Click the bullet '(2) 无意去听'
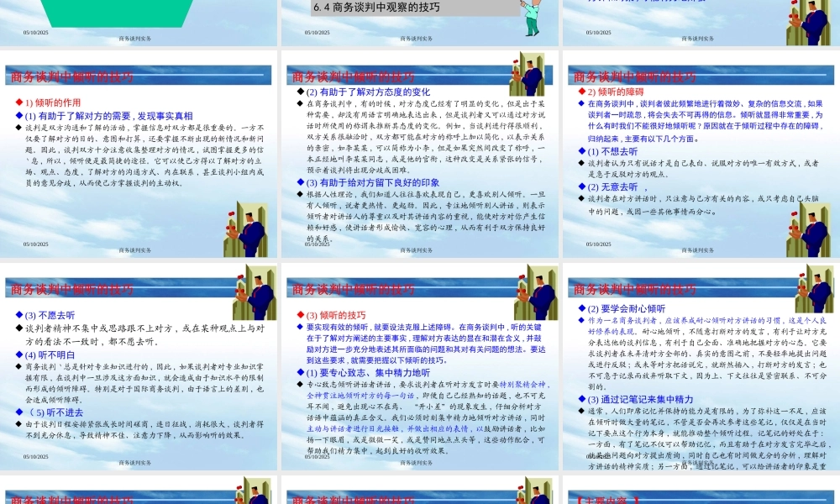Viewport: 840px width, 504px height. [x=613, y=187]
